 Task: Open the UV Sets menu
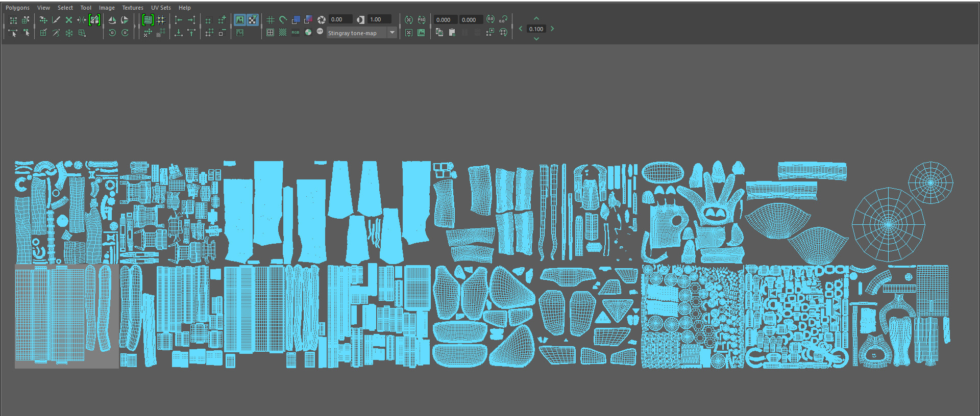[161, 8]
